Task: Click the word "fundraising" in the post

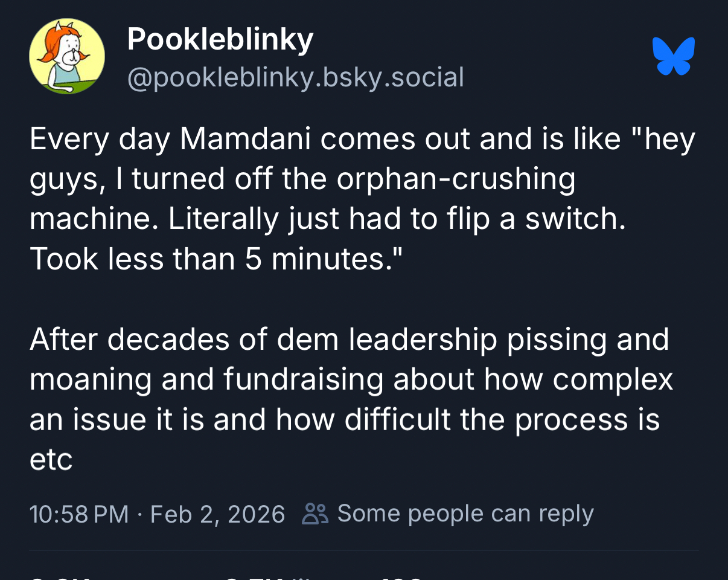Action: pyautogui.click(x=303, y=379)
